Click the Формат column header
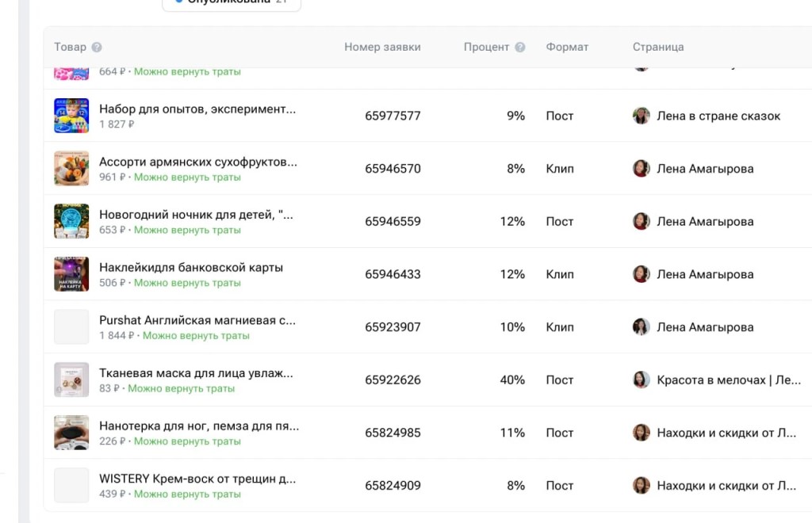 point(567,47)
